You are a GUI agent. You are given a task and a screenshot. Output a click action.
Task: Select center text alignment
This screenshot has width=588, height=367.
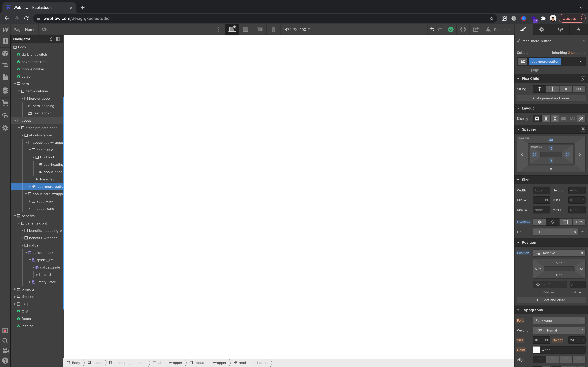[552, 360]
